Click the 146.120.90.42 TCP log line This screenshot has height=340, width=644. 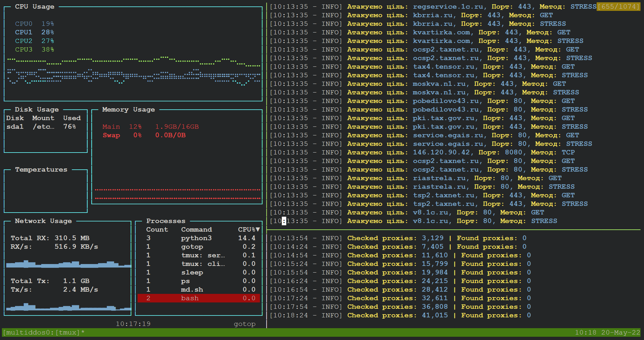click(x=422, y=153)
